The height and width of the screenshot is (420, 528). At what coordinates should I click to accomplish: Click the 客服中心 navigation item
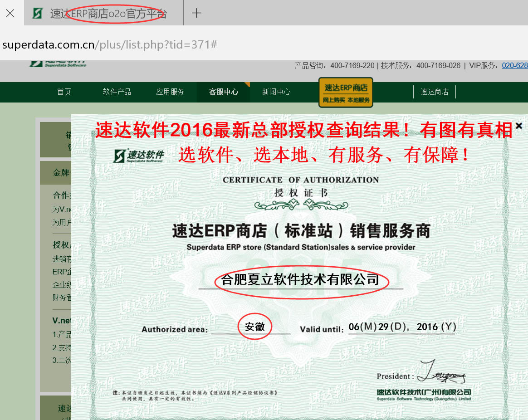click(x=223, y=92)
